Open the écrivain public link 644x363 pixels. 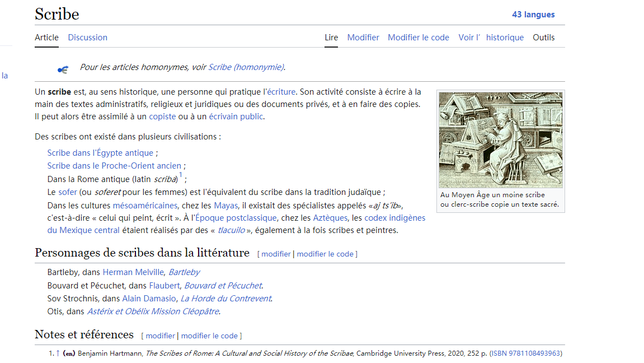236,117
